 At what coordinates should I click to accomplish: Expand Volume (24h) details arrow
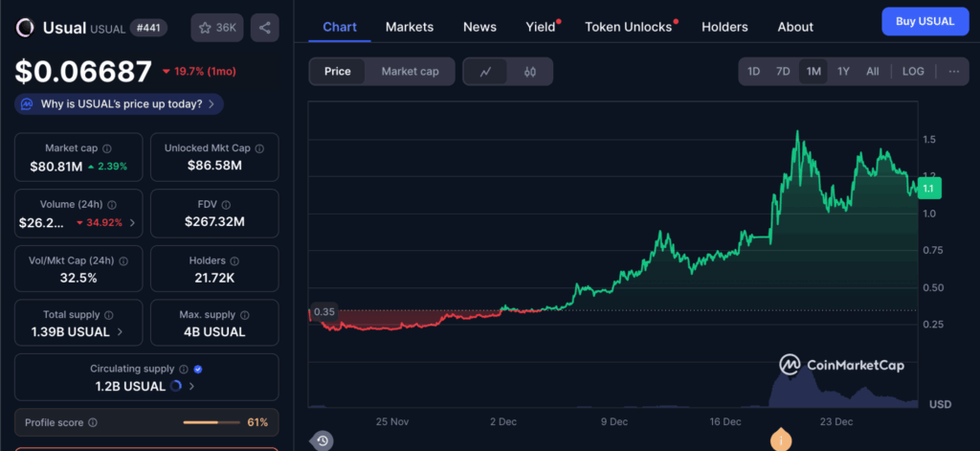(x=132, y=222)
